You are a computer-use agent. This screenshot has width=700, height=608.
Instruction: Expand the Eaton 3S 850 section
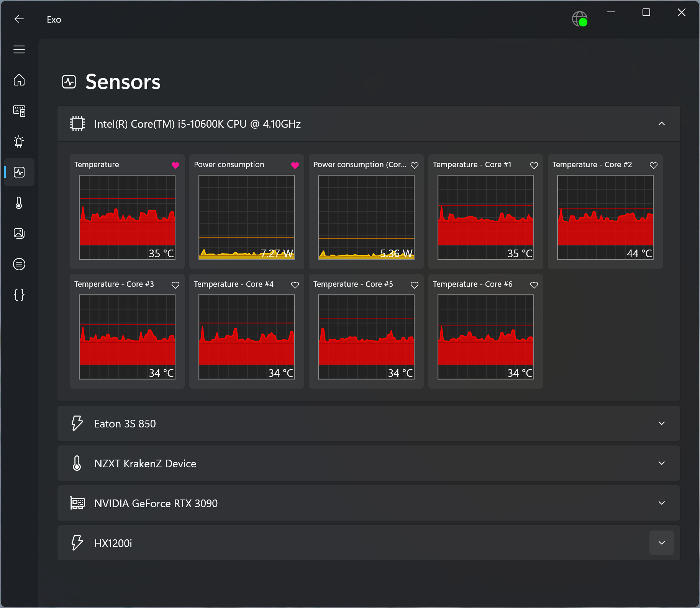click(x=662, y=423)
